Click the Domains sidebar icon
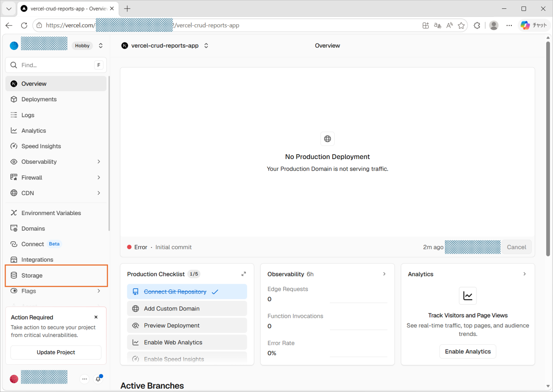This screenshot has height=392, width=553. pos(14,229)
